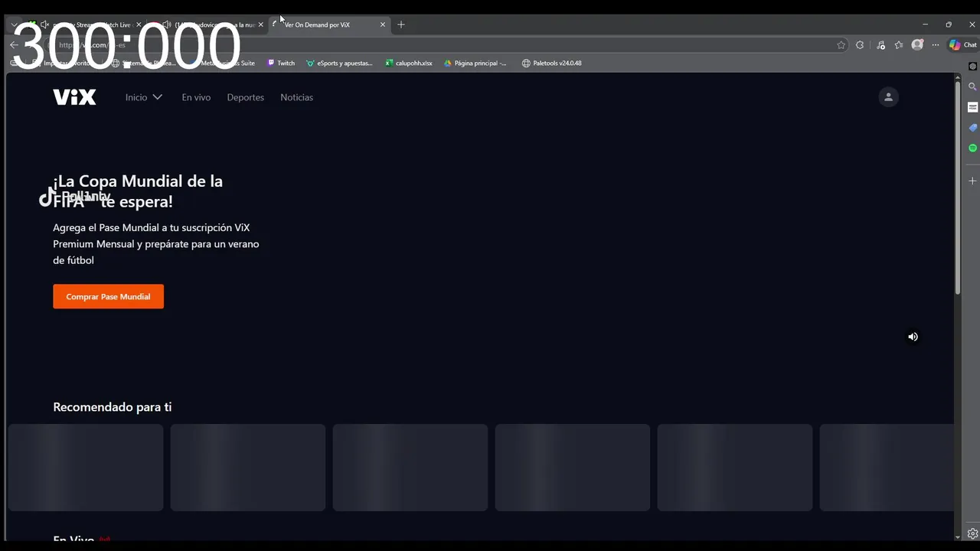Go to the En vivo section
The height and width of the screenshot is (551, 980).
pyautogui.click(x=196, y=97)
